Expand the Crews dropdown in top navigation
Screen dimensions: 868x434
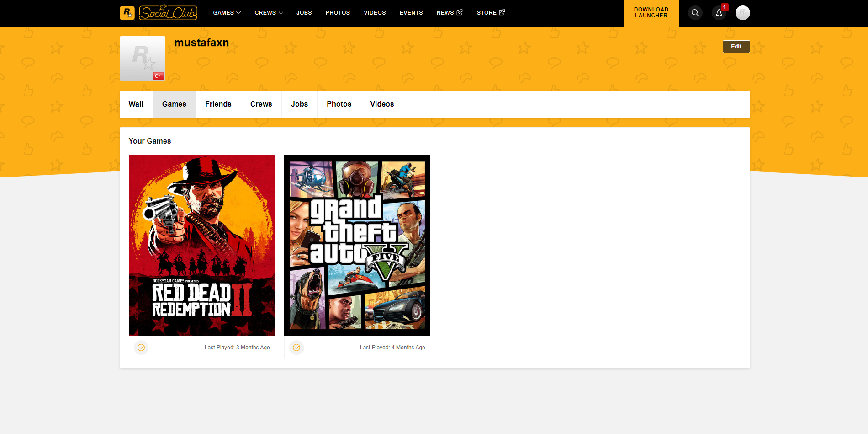[x=269, y=13]
